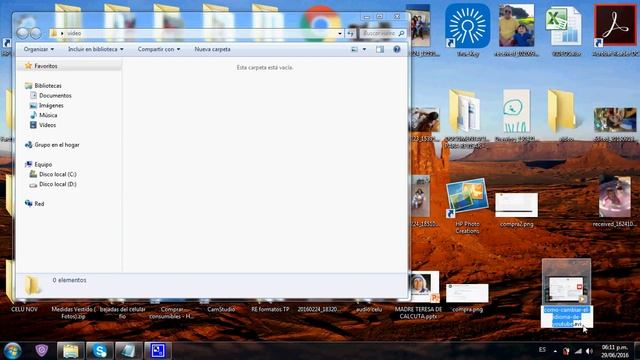The image size is (640, 360).
Task: Open the Organizar menu
Action: pos(38,49)
